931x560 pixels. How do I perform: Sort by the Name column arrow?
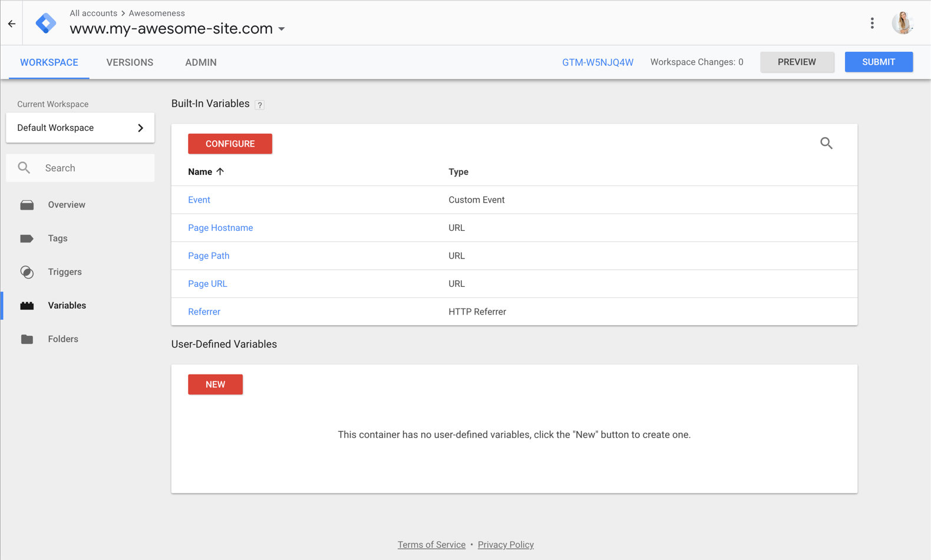pyautogui.click(x=220, y=171)
